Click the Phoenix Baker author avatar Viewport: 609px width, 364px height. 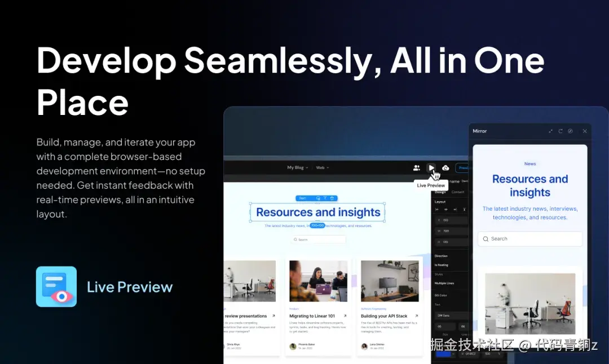point(293,346)
